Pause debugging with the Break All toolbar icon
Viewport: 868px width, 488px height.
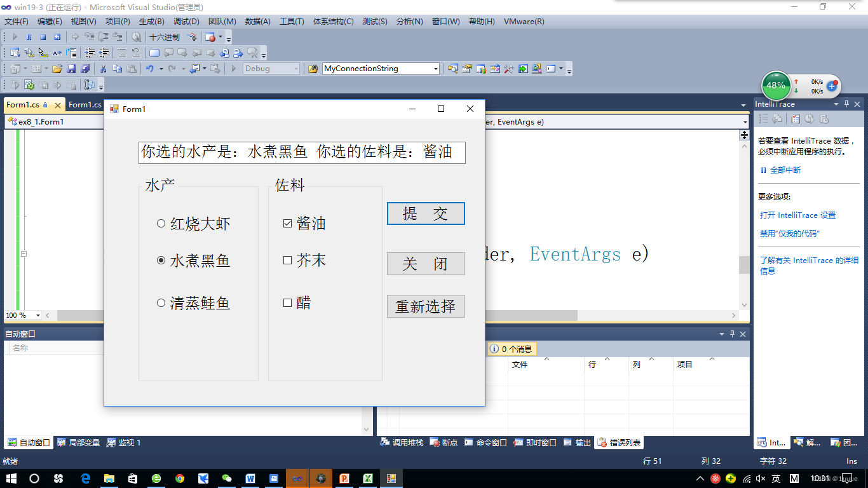(29, 37)
